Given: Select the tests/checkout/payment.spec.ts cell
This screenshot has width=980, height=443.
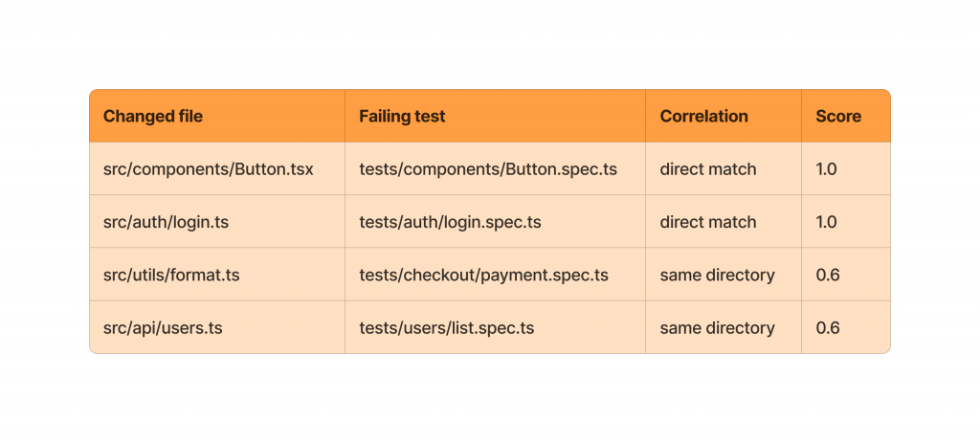Looking at the screenshot, I should [483, 276].
